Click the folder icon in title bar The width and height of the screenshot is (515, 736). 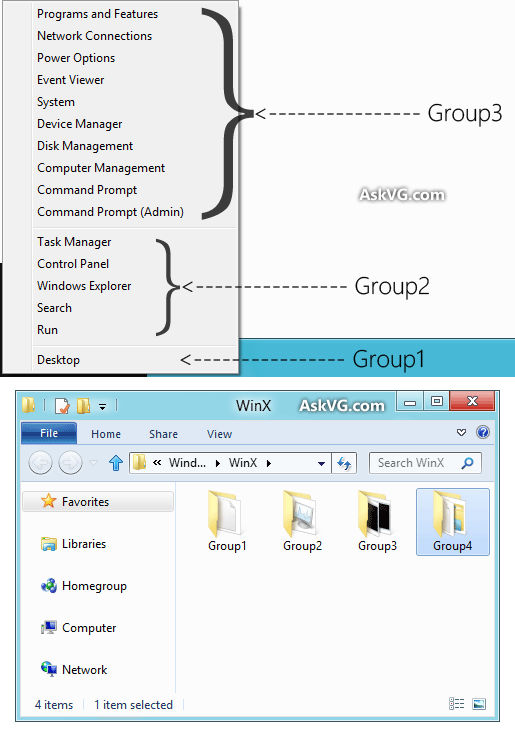[29, 405]
